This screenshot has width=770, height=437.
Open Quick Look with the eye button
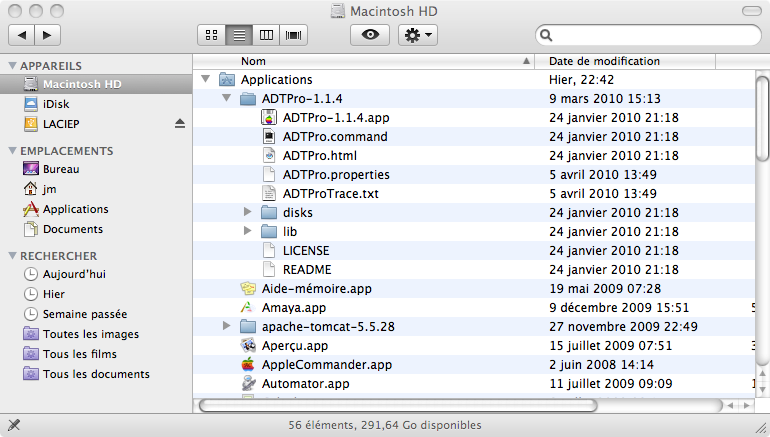[x=370, y=35]
